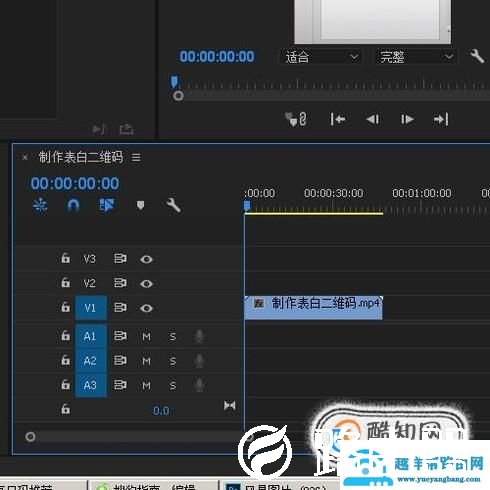Click the V2 track label
Viewport: 490px width, 490px height.
click(x=90, y=283)
